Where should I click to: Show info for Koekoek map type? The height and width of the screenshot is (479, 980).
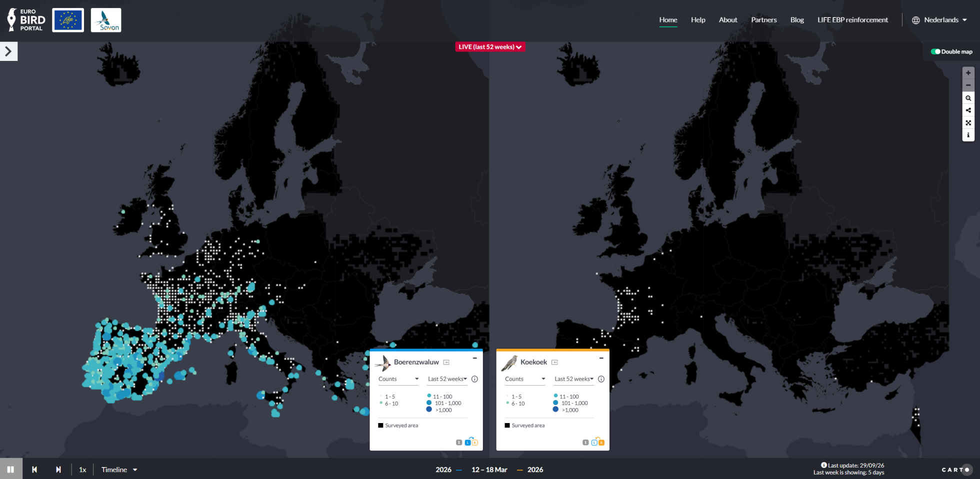[x=601, y=379]
